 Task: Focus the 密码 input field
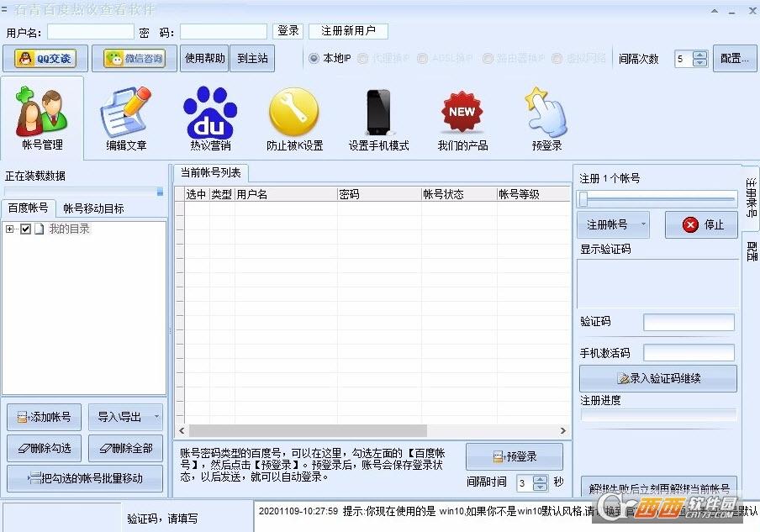pyautogui.click(x=224, y=32)
